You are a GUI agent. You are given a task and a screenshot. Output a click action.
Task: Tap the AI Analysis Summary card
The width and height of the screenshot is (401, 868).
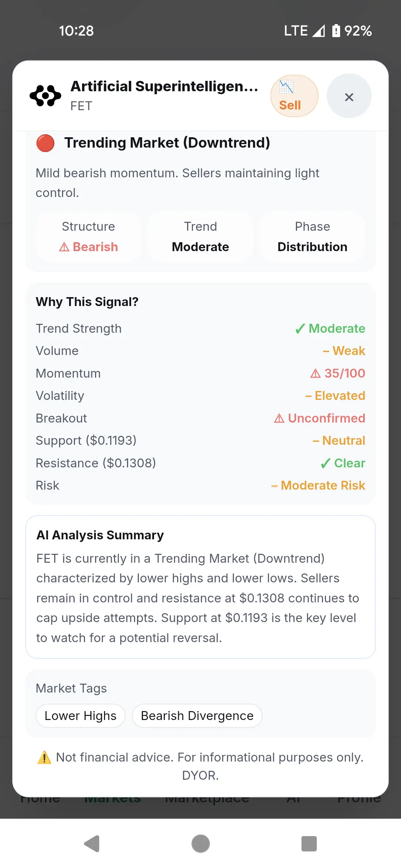coord(200,587)
